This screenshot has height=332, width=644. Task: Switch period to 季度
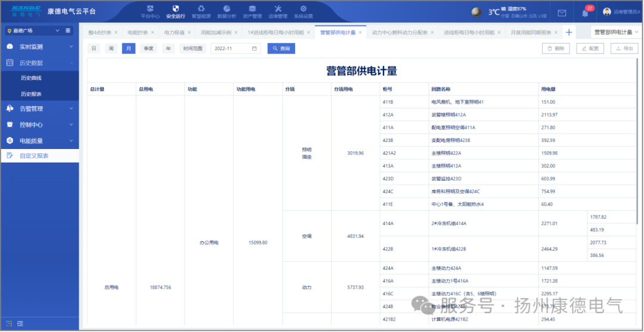148,48
